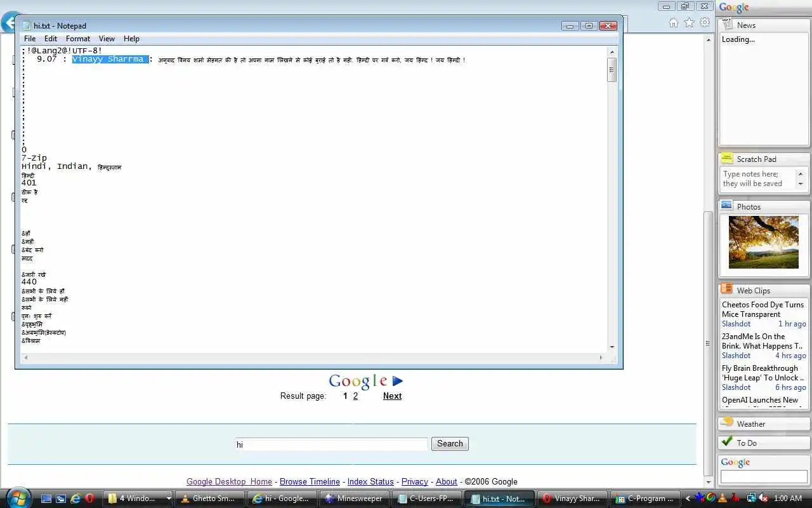The height and width of the screenshot is (508, 812).
Task: Click the Weather gadget sun icon
Action: (x=727, y=423)
